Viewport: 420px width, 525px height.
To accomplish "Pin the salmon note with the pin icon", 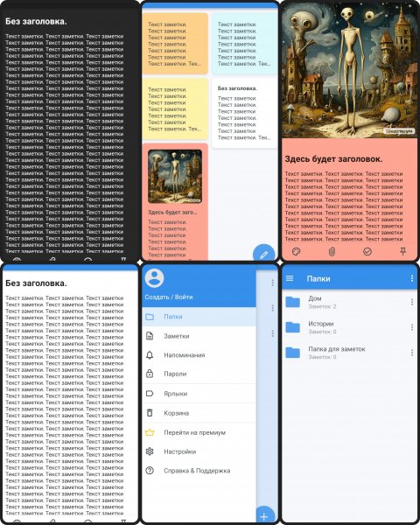I will (402, 251).
